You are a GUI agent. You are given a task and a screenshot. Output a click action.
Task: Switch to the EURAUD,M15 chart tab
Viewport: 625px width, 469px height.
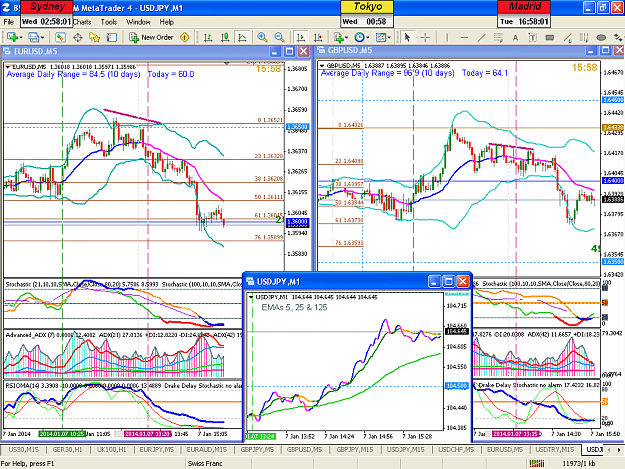pyautogui.click(x=206, y=449)
